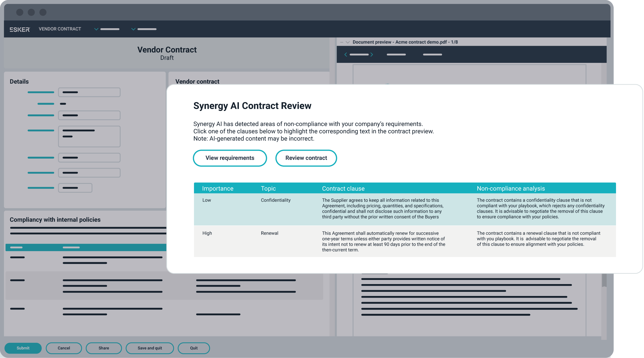Select the Renewal clause row

click(382, 241)
